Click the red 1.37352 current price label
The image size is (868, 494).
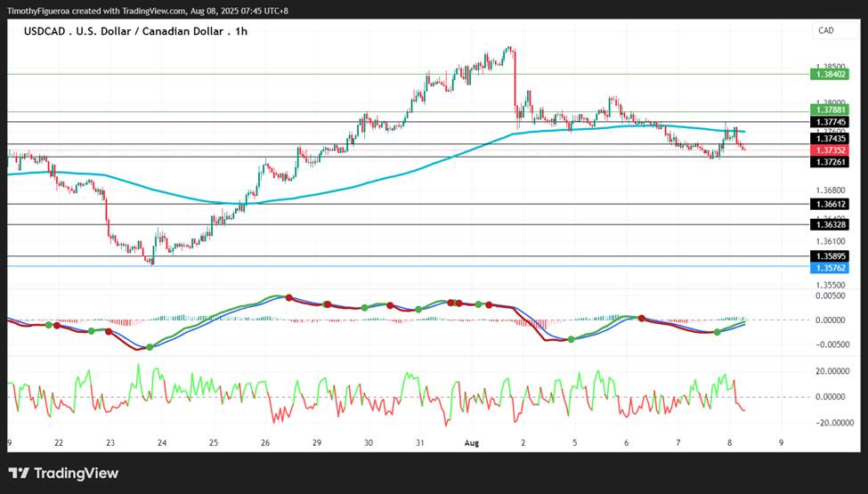click(x=829, y=150)
